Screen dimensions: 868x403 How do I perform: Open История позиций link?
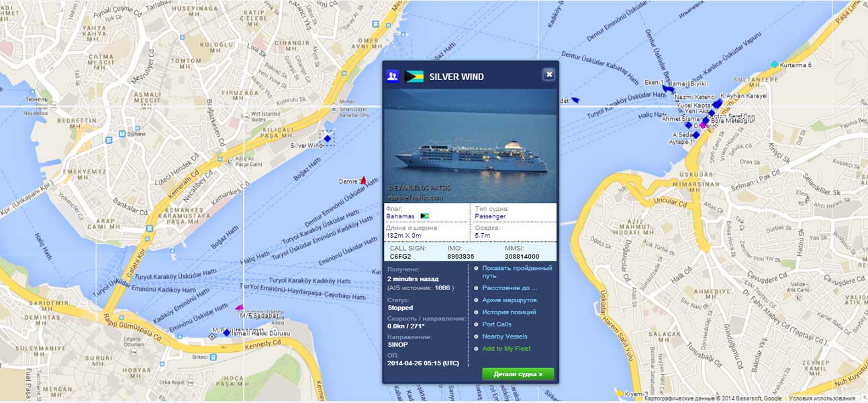click(509, 312)
